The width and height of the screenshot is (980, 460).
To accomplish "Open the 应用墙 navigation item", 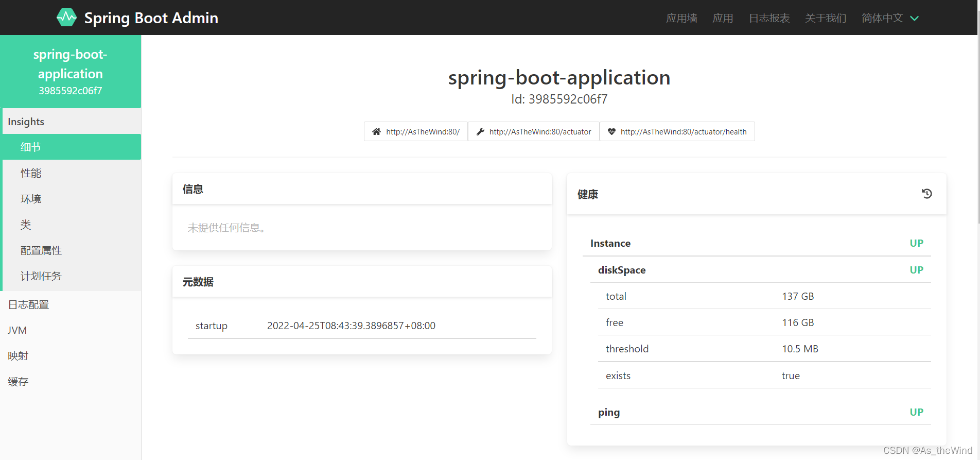I will pos(681,18).
